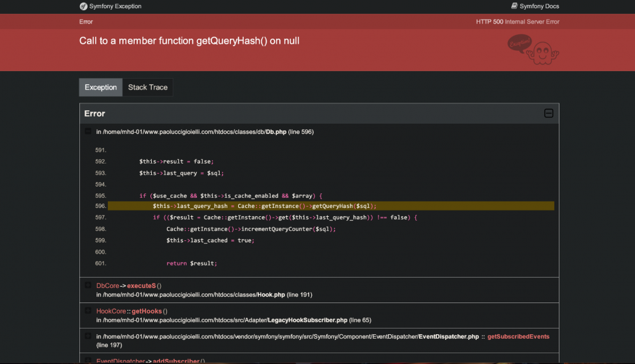This screenshot has height=364, width=635.
Task: Click code line 601 'return $result;'
Action: coord(192,263)
